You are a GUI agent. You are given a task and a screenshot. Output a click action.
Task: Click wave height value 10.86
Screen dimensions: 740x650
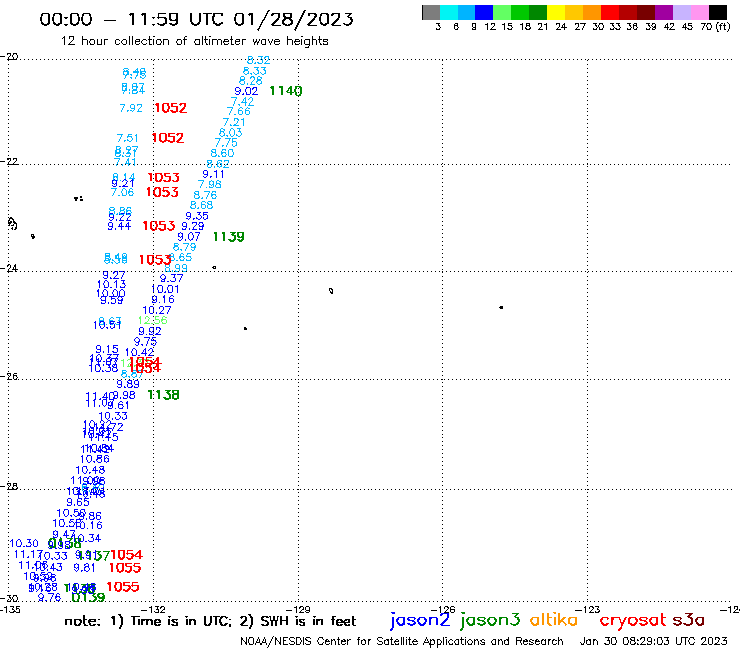(x=95, y=459)
